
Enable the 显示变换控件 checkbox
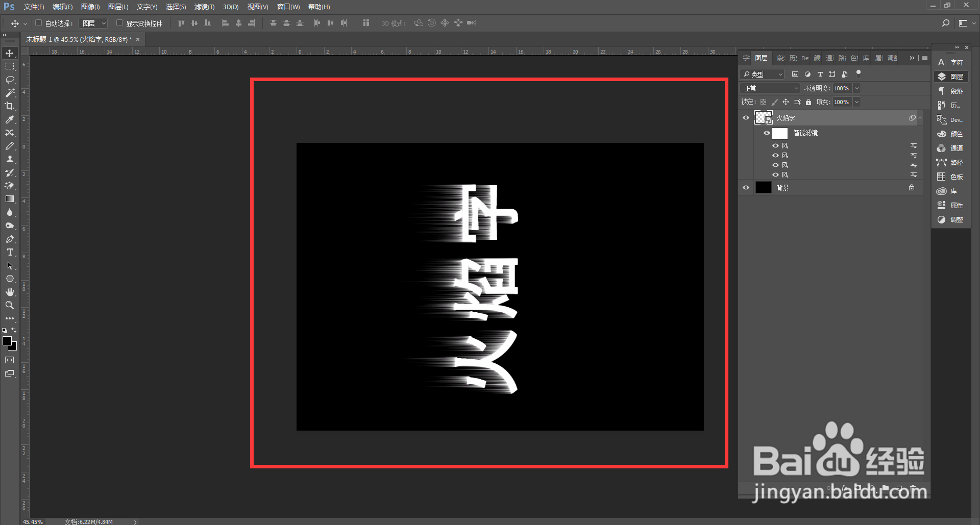click(120, 23)
